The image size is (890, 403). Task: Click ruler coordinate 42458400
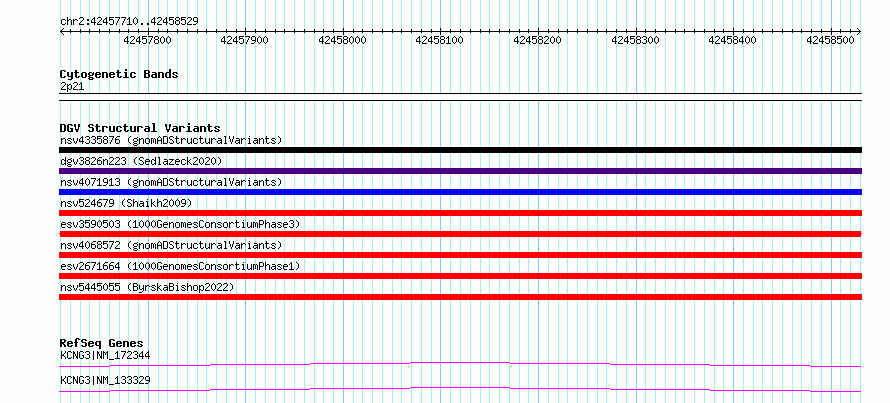(x=733, y=40)
